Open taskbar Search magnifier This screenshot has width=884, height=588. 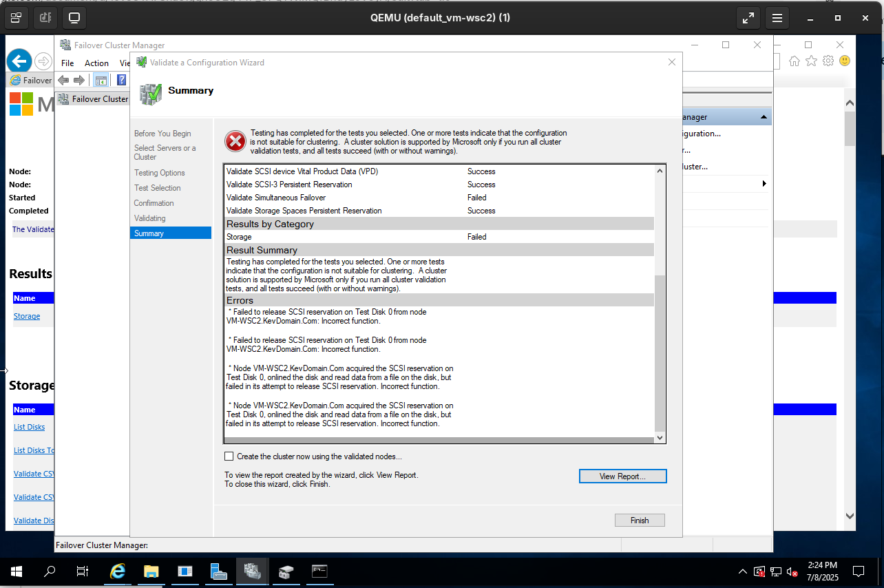click(50, 571)
